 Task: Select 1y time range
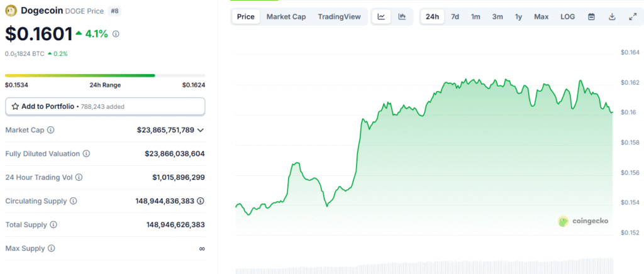519,17
